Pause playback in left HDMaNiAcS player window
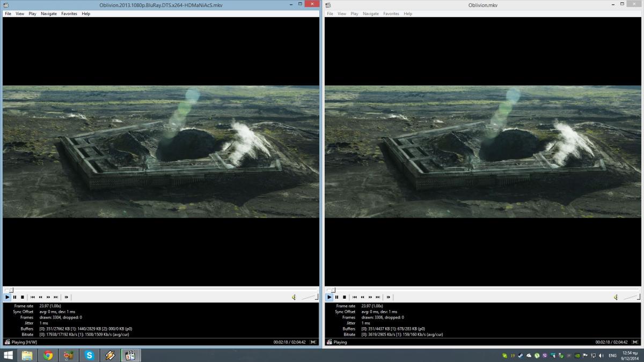 (x=15, y=297)
